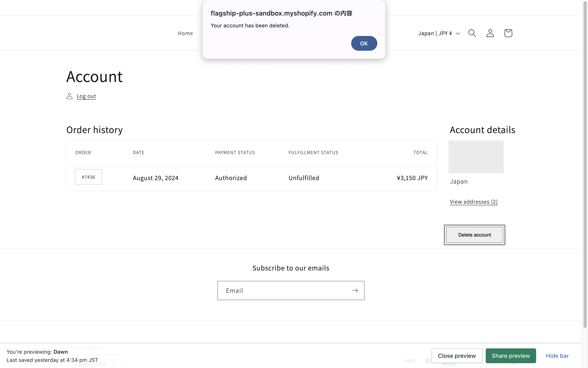Click the "Your account has been deleted." message
588x368 pixels.
(250, 26)
